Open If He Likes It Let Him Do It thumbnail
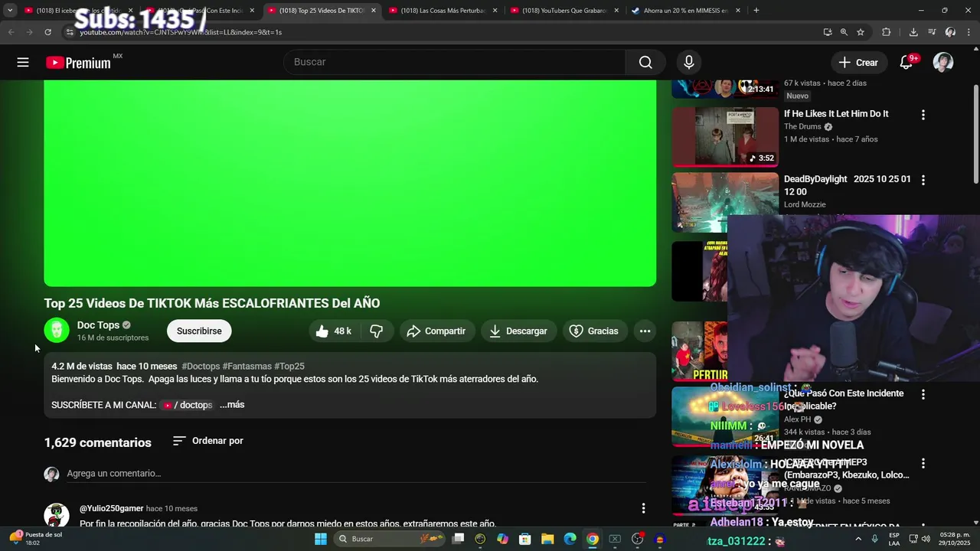 click(725, 137)
